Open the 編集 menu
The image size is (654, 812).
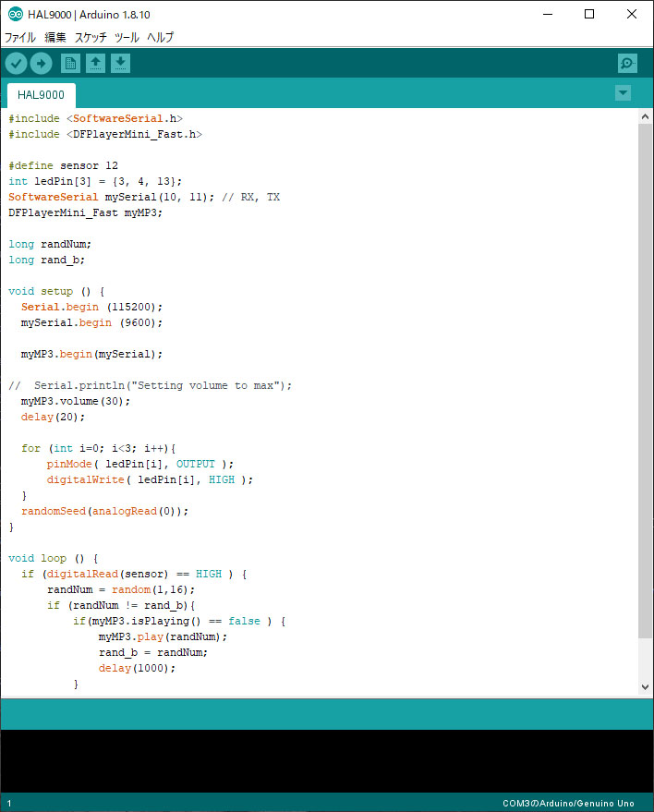click(55, 38)
